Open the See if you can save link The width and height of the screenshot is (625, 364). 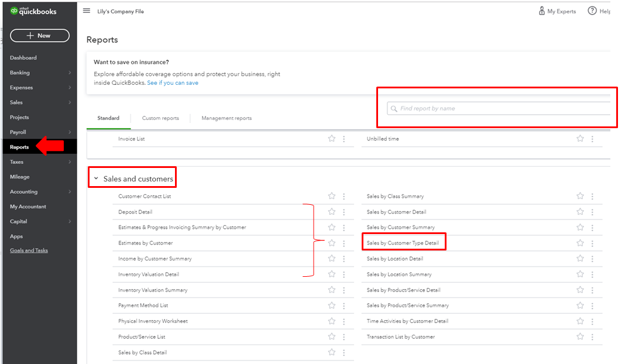[173, 83]
